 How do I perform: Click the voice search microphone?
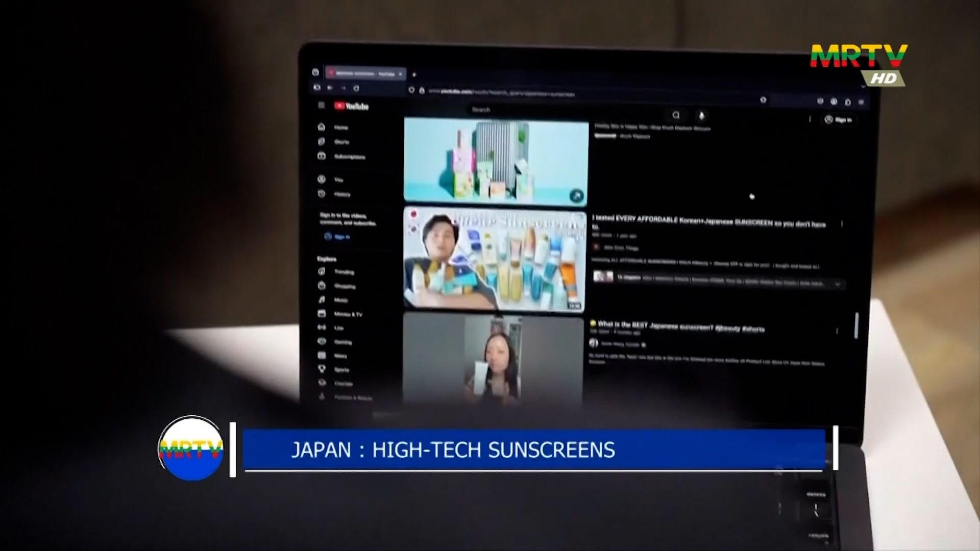[x=702, y=116]
